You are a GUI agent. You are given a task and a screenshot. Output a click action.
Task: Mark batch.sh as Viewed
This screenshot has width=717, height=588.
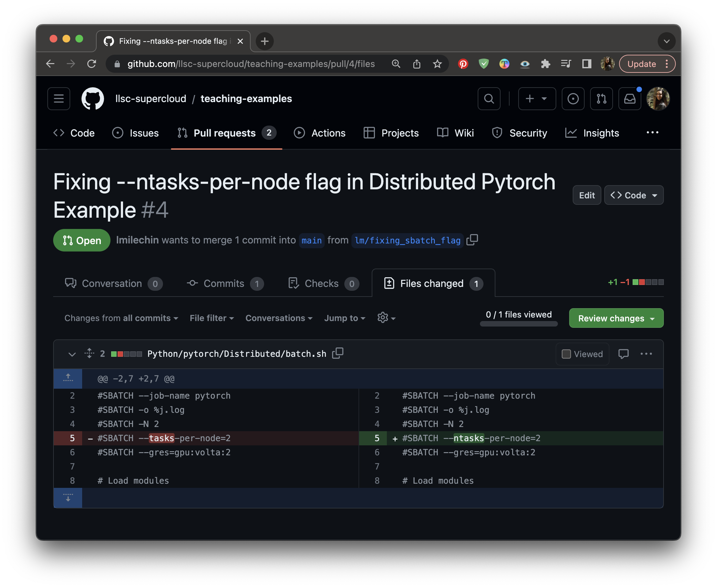582,354
